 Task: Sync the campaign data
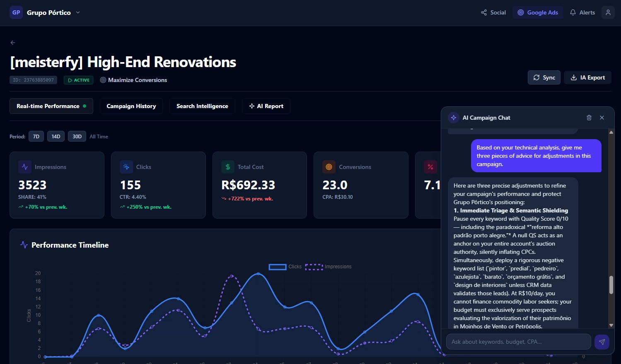point(544,77)
